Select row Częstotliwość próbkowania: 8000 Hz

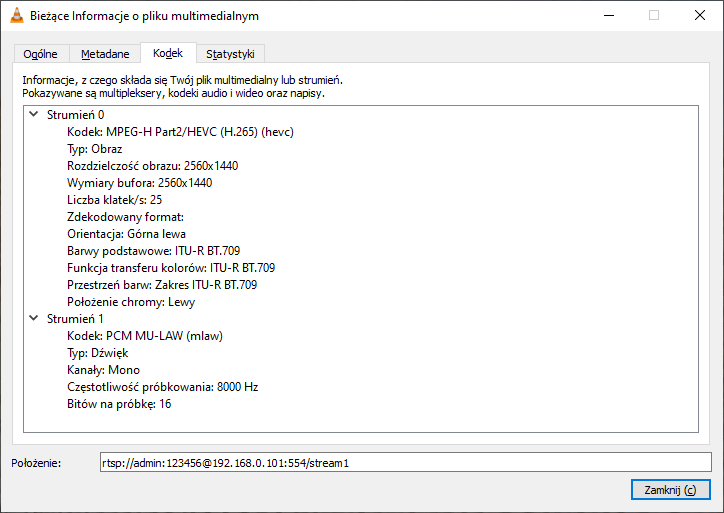click(x=163, y=386)
